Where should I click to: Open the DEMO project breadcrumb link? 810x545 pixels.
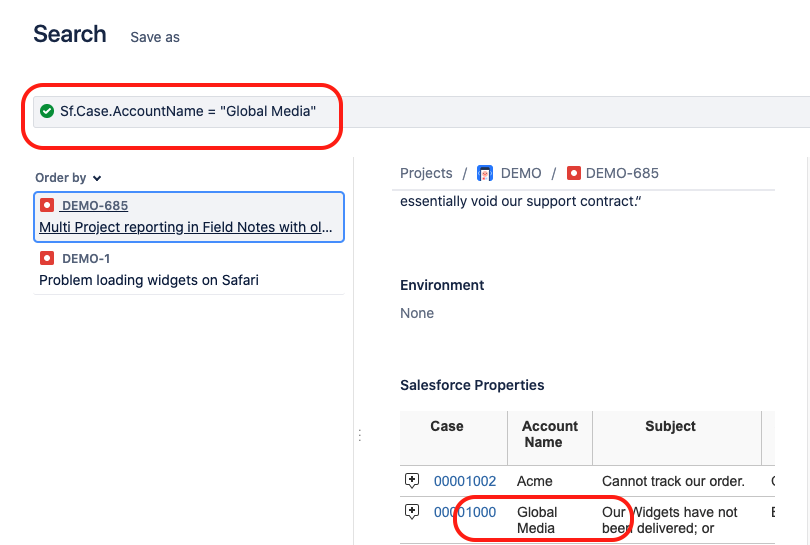click(521, 173)
